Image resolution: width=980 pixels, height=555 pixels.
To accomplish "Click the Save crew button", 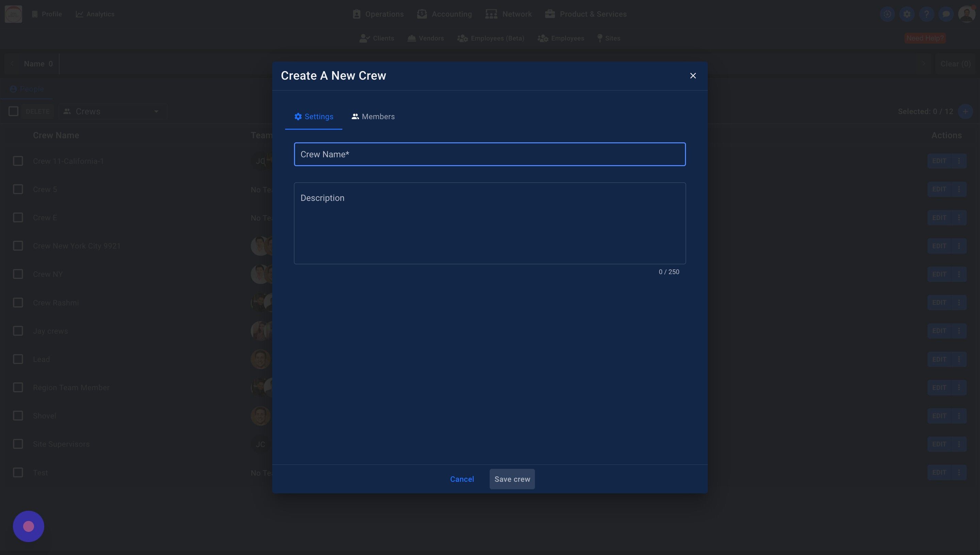I will point(512,479).
